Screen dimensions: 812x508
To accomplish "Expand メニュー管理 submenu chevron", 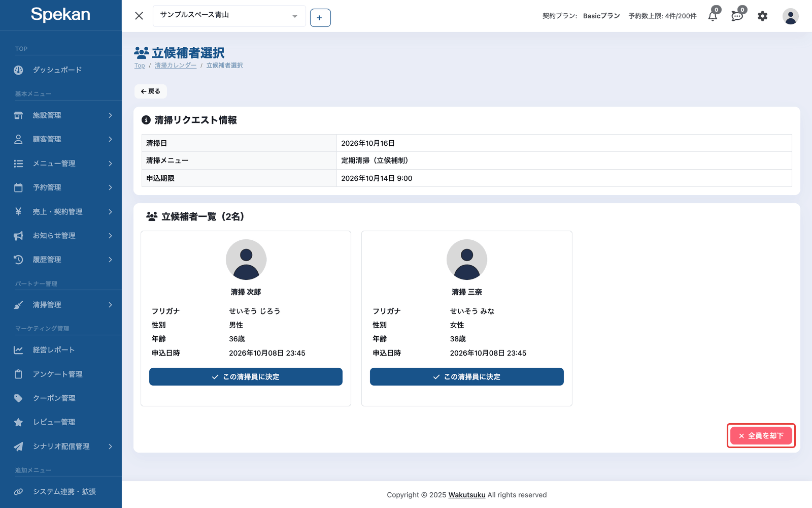I will pyautogui.click(x=110, y=164).
